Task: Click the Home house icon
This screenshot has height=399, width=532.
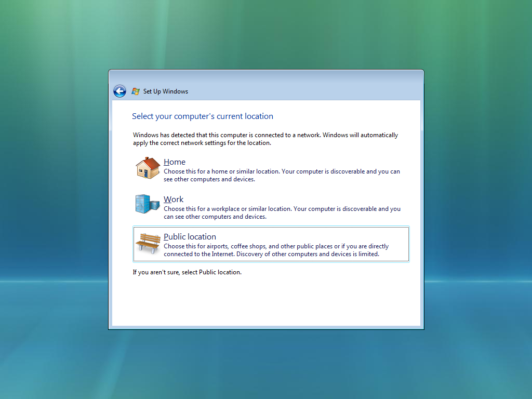Action: pyautogui.click(x=148, y=168)
